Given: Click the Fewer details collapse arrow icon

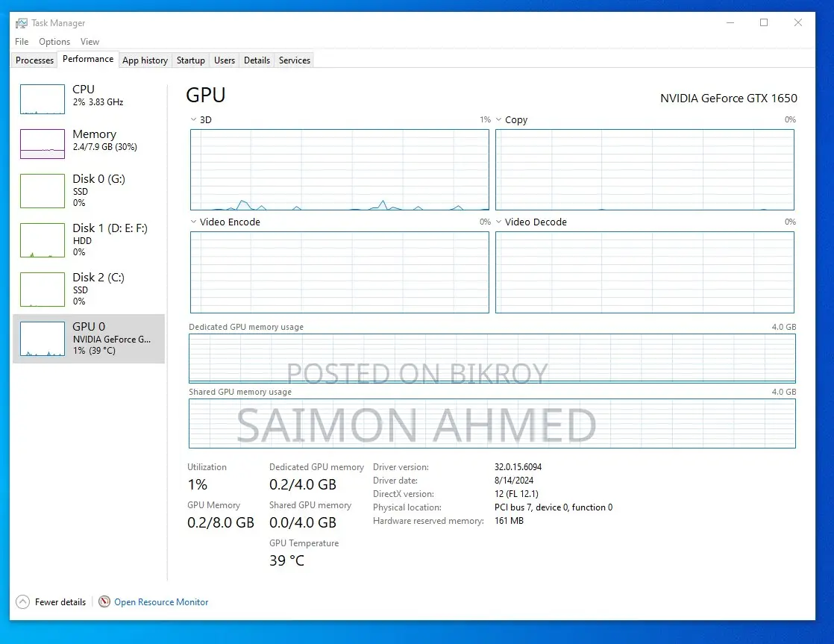Looking at the screenshot, I should click(x=23, y=602).
